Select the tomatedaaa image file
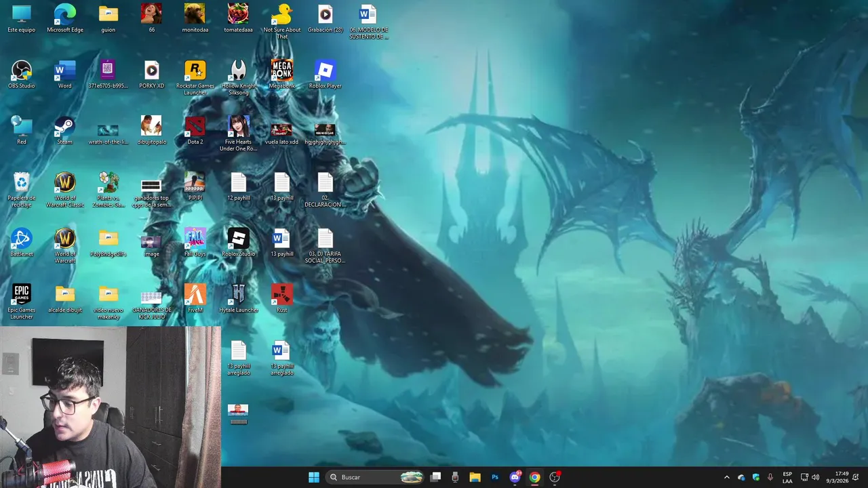Screen dimensions: 868x488 [x=238, y=19]
